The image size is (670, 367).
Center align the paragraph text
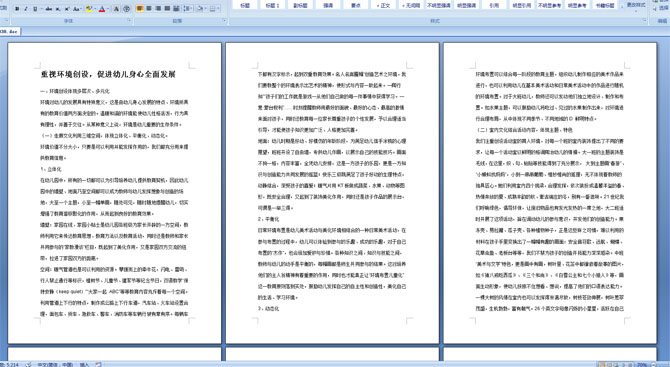(x=149, y=9)
